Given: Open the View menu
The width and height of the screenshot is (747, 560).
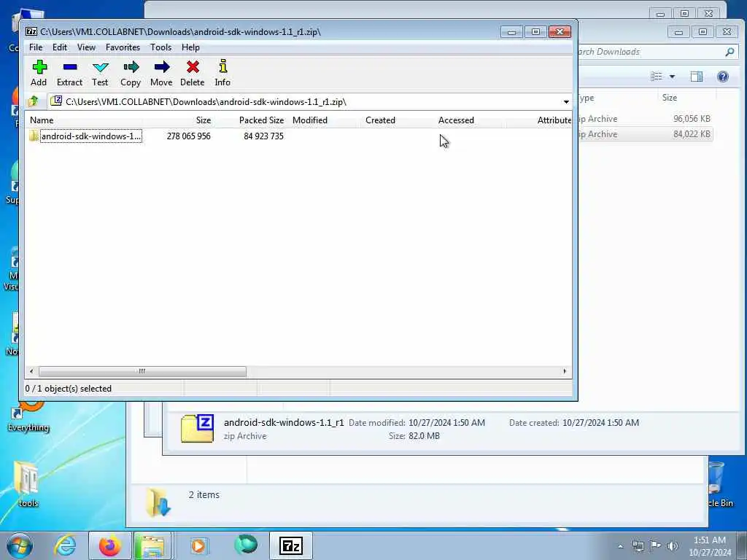Looking at the screenshot, I should tap(86, 47).
